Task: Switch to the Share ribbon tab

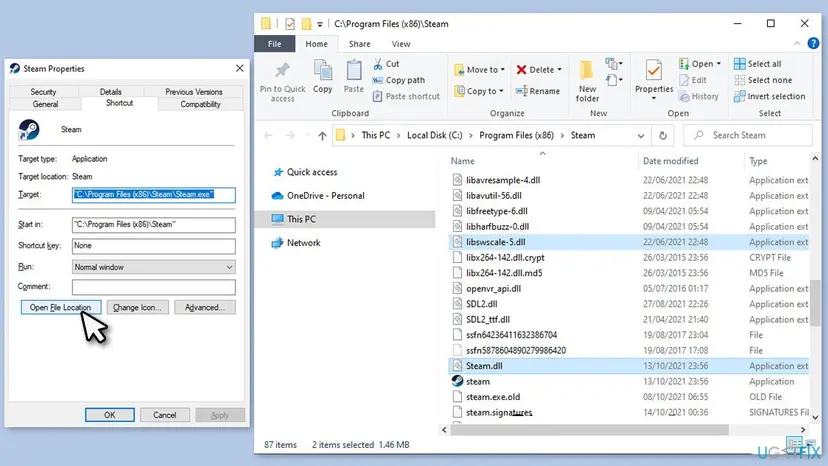Action: pos(360,44)
